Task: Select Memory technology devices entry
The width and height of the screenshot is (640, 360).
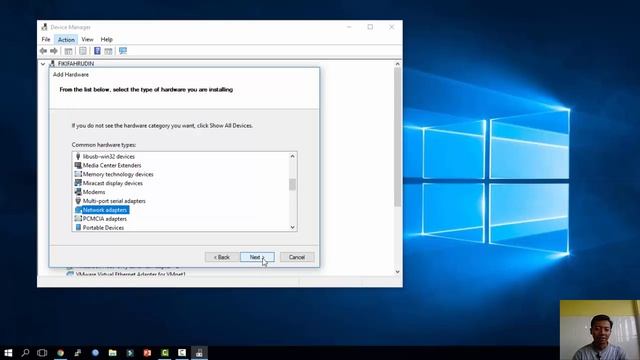Action: point(118,174)
